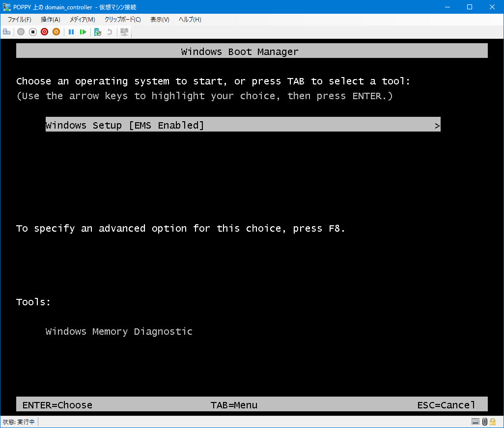504x428 pixels.
Task: Open the 操作(A) menu
Action: (x=51, y=20)
